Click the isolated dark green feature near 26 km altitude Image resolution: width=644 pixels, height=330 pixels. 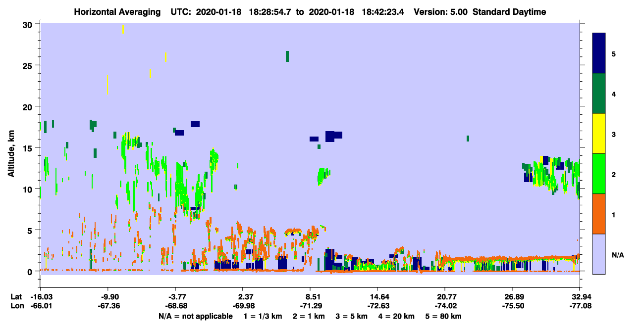[x=287, y=56]
